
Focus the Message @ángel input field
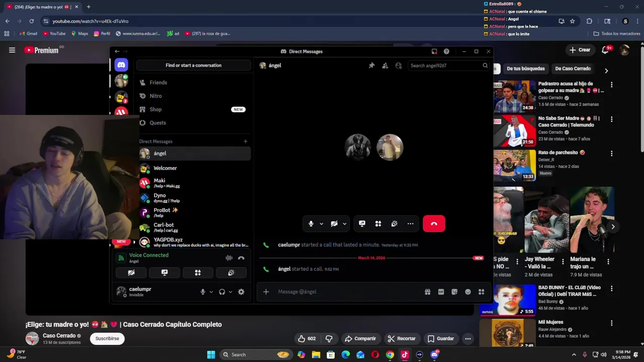pyautogui.click(x=347, y=292)
